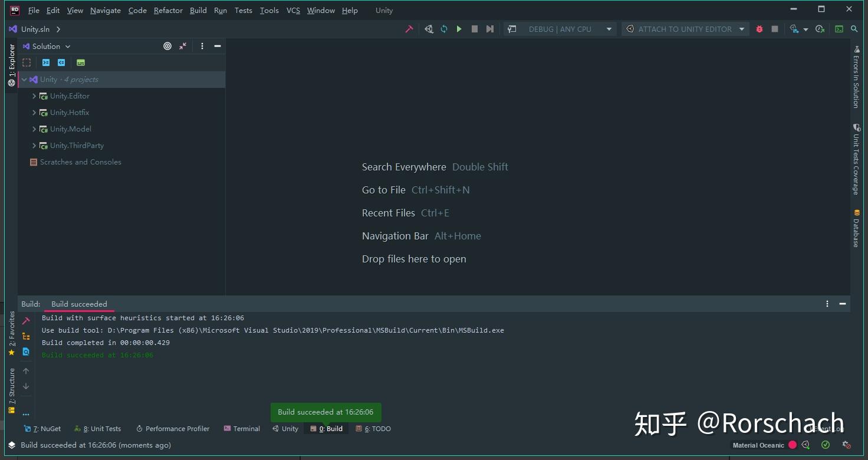Toggle the 7: Structure side tab

(11, 391)
